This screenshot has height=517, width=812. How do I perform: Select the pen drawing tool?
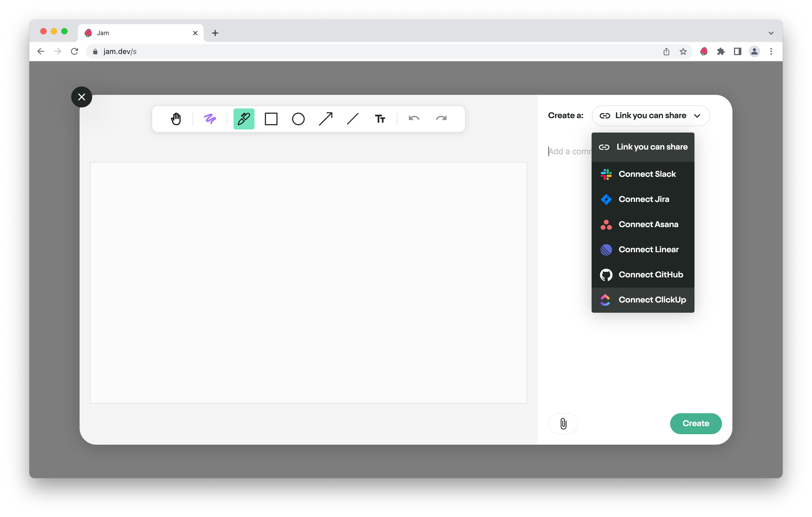tap(244, 119)
